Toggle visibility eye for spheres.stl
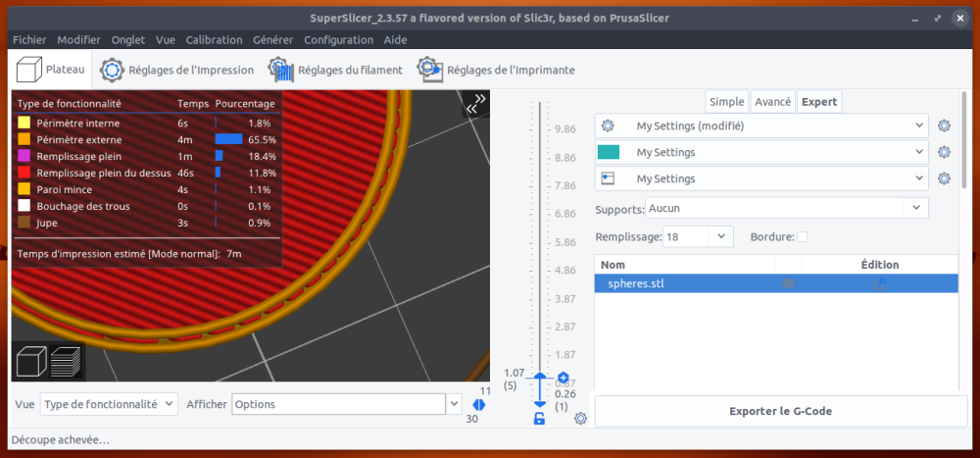 coord(788,283)
